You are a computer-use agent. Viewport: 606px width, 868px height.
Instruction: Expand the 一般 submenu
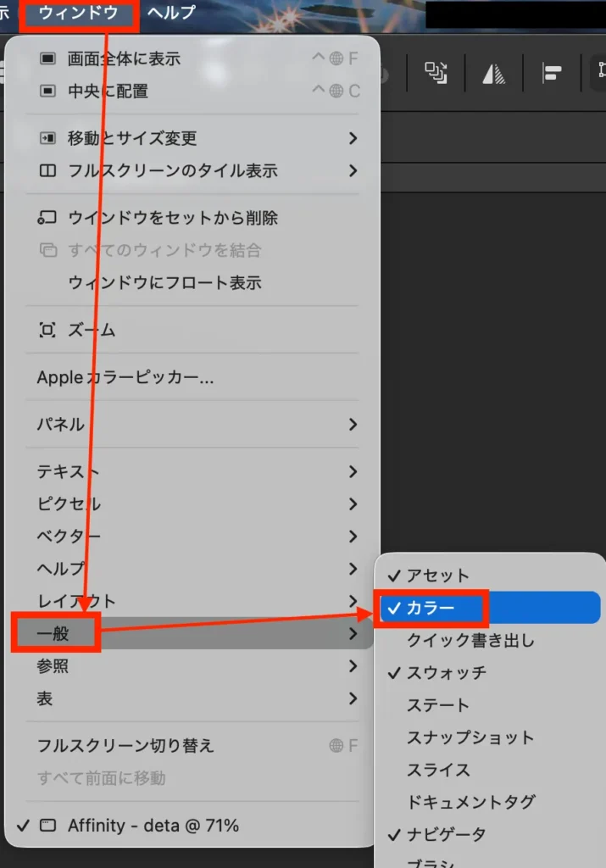pos(192,633)
